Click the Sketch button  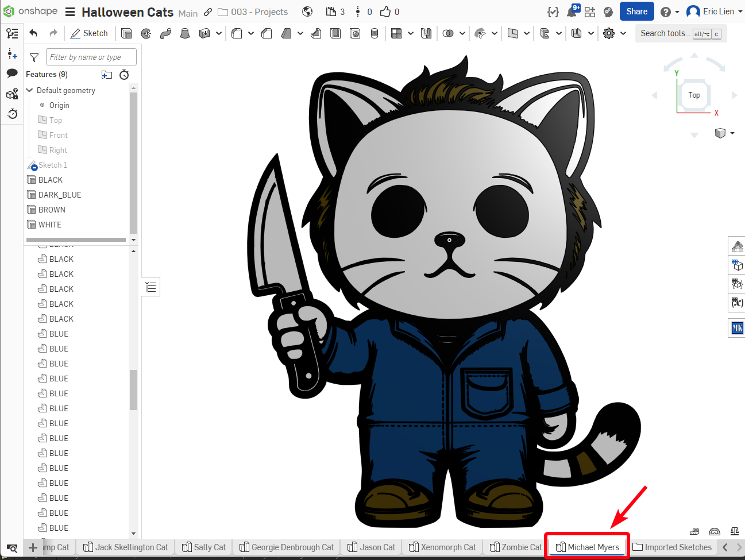point(89,33)
